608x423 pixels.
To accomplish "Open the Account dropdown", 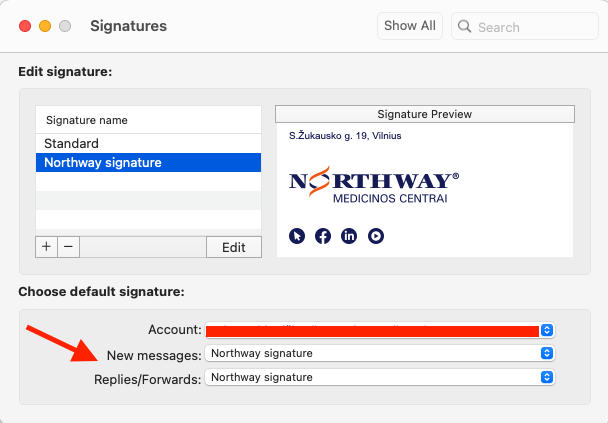I will click(380, 330).
